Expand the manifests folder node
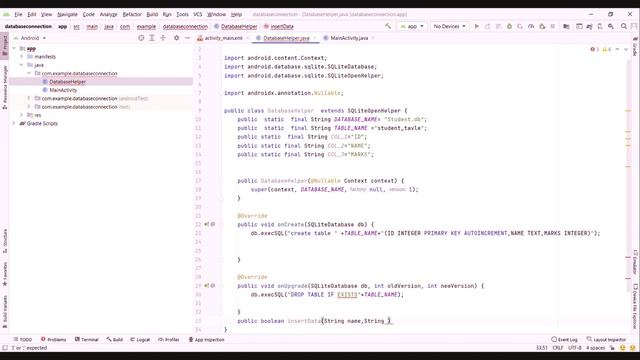This screenshot has height=360, width=640. click(x=22, y=57)
